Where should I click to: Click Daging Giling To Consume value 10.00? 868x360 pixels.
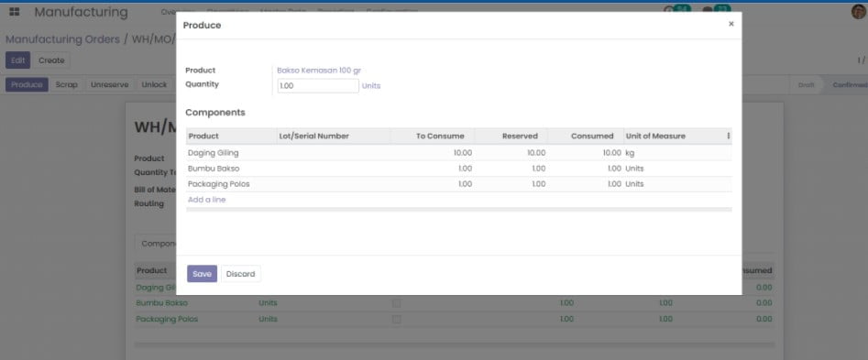(463, 153)
